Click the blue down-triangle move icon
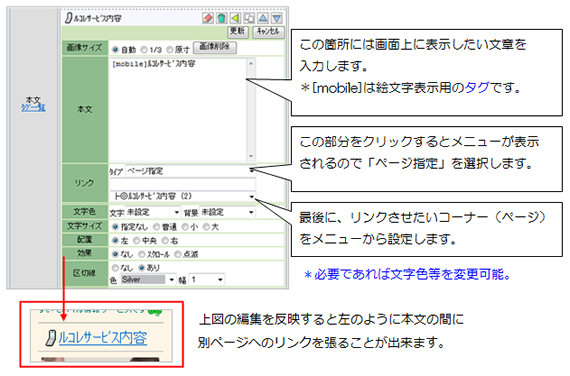The height and width of the screenshot is (376, 570). tap(277, 18)
